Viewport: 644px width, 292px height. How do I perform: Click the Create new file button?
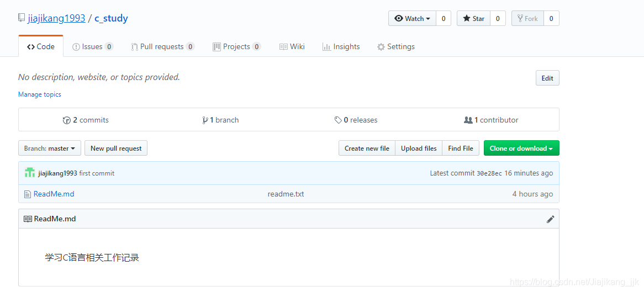click(367, 148)
